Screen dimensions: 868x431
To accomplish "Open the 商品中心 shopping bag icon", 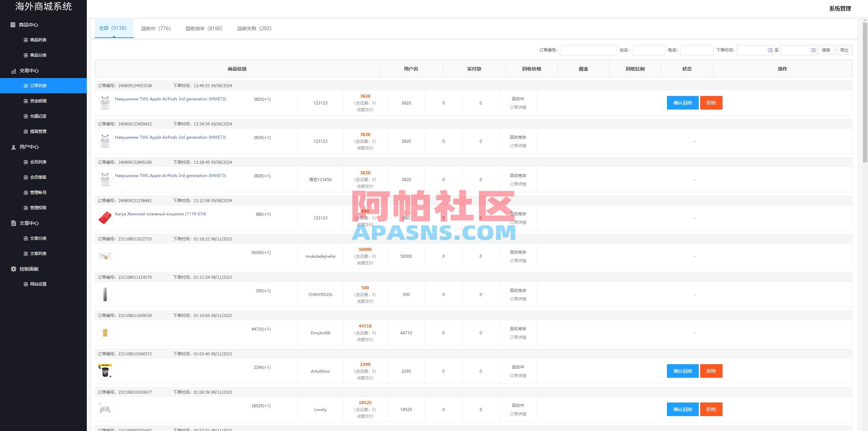I will point(13,25).
